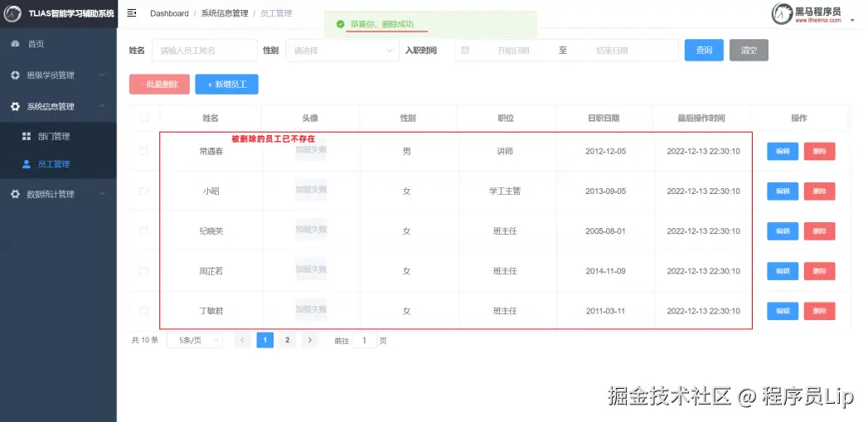Click the green success check icon
This screenshot has height=422, width=868.
(340, 24)
